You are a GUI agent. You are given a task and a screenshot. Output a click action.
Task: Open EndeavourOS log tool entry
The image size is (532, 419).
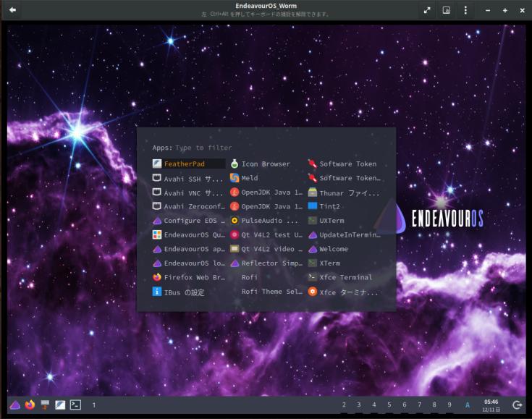(x=189, y=263)
